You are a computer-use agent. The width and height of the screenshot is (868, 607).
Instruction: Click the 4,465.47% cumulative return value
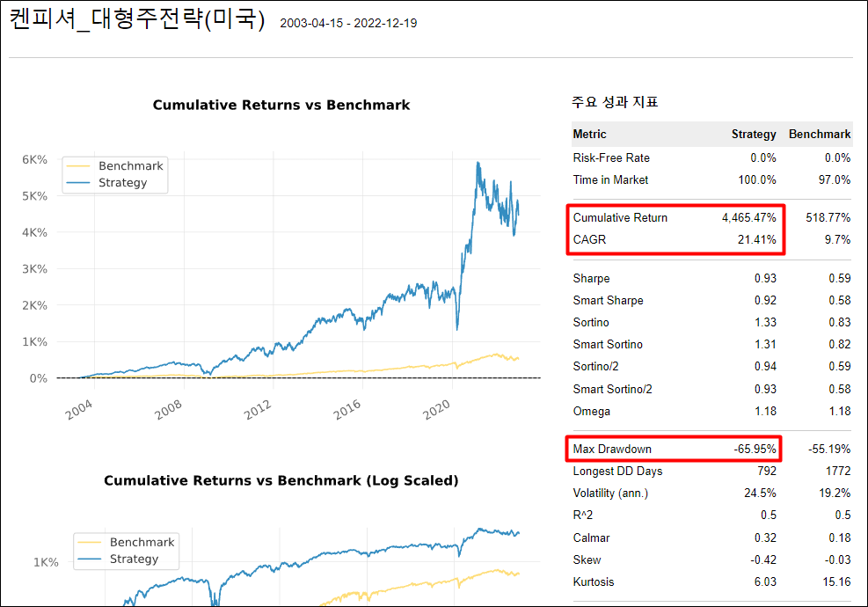coord(748,217)
